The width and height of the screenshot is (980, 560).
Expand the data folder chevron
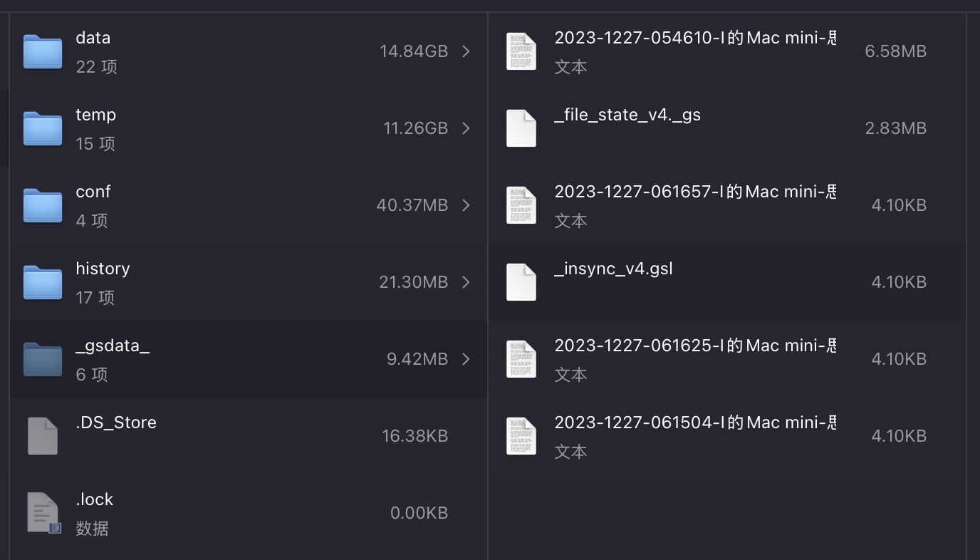466,51
